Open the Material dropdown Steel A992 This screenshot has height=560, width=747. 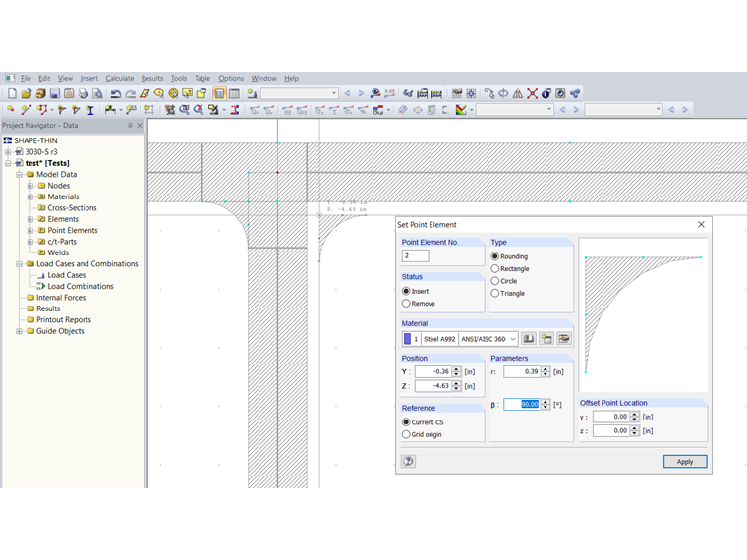[x=460, y=339]
